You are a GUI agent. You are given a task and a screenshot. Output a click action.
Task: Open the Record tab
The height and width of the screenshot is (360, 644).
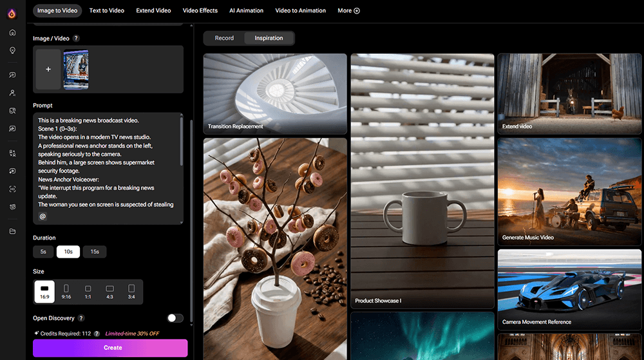[224, 38]
